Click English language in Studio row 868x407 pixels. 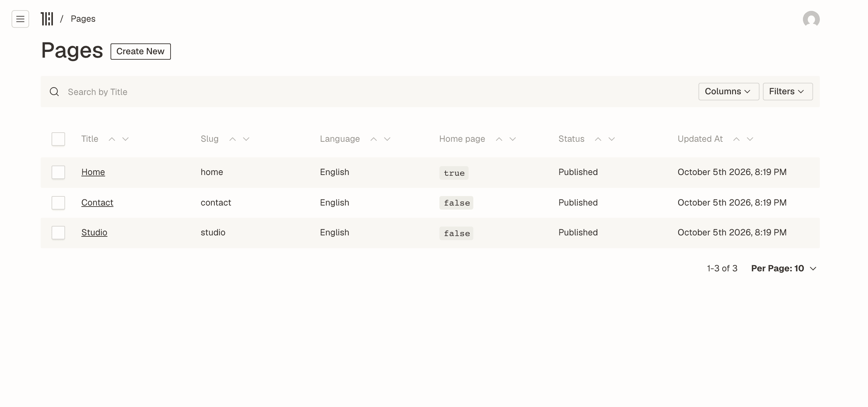click(x=335, y=232)
